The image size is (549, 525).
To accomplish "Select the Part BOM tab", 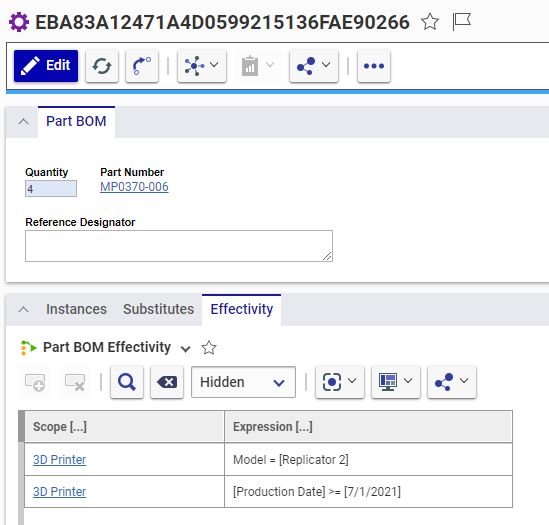I will [x=76, y=121].
